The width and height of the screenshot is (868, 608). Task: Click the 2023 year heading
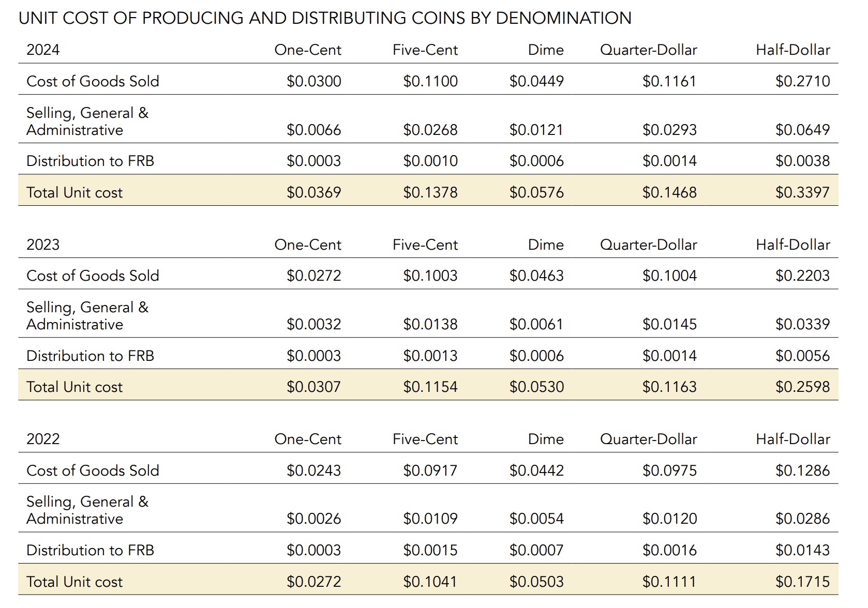(x=43, y=245)
